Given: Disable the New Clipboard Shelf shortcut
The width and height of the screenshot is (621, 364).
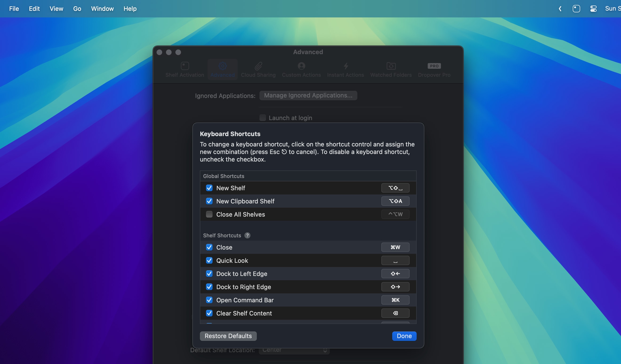Looking at the screenshot, I should coord(209,201).
